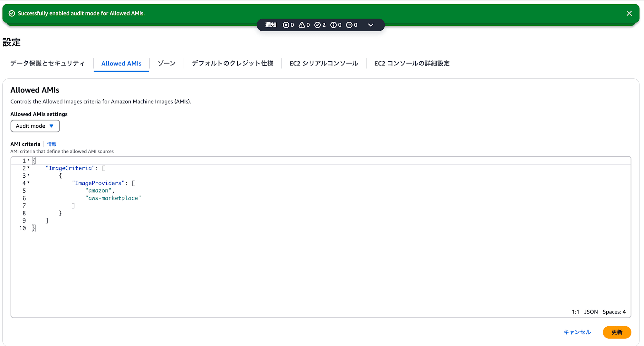Switch to データ保護とセキュリティ tab
The image size is (644, 346).
point(47,63)
